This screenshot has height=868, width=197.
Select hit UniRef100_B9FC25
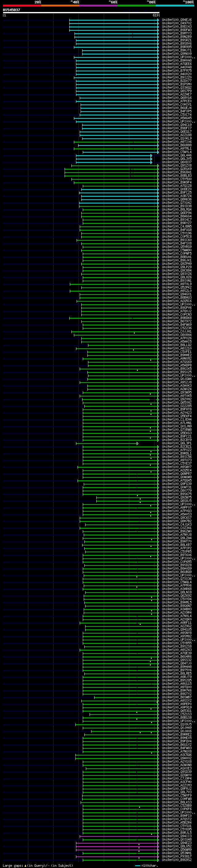coord(176,192)
